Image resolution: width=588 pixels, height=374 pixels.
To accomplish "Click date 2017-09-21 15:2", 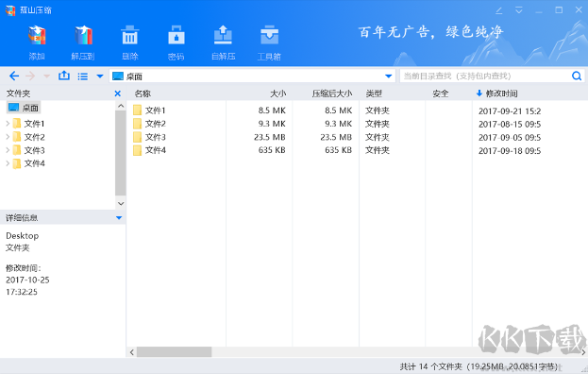I will pos(510,111).
